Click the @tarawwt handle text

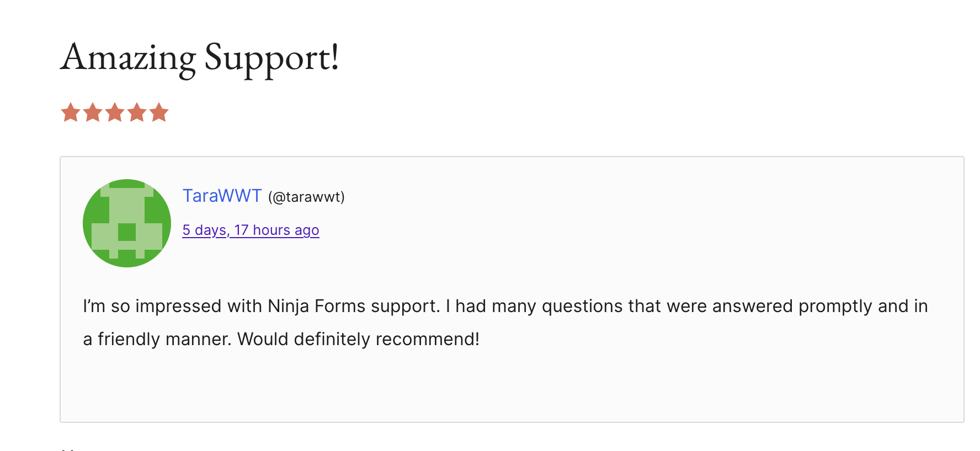click(x=306, y=197)
